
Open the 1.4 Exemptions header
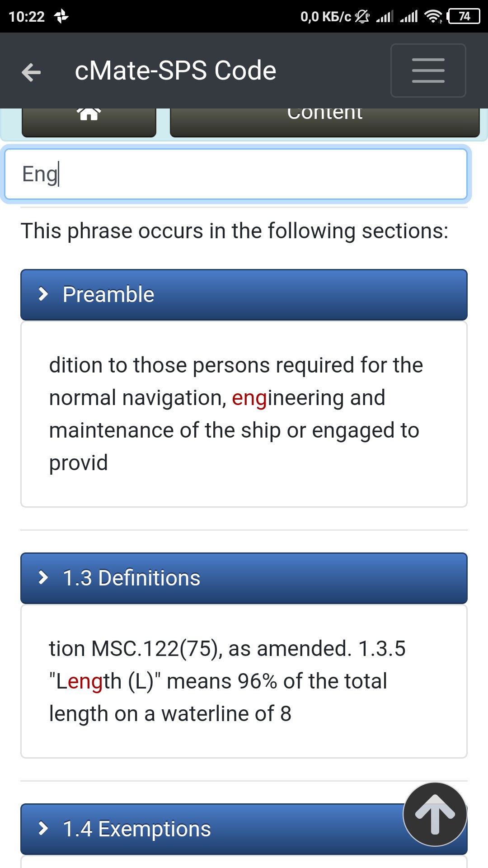pyautogui.click(x=217, y=829)
